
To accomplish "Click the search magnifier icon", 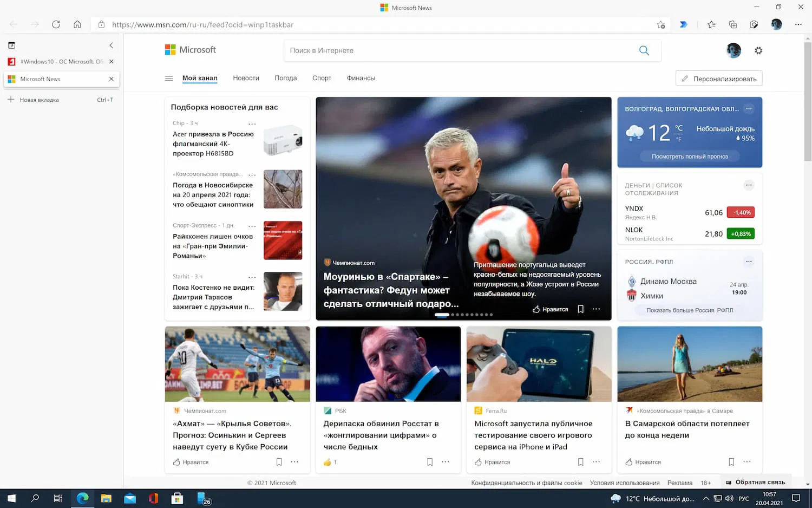I will (x=644, y=50).
